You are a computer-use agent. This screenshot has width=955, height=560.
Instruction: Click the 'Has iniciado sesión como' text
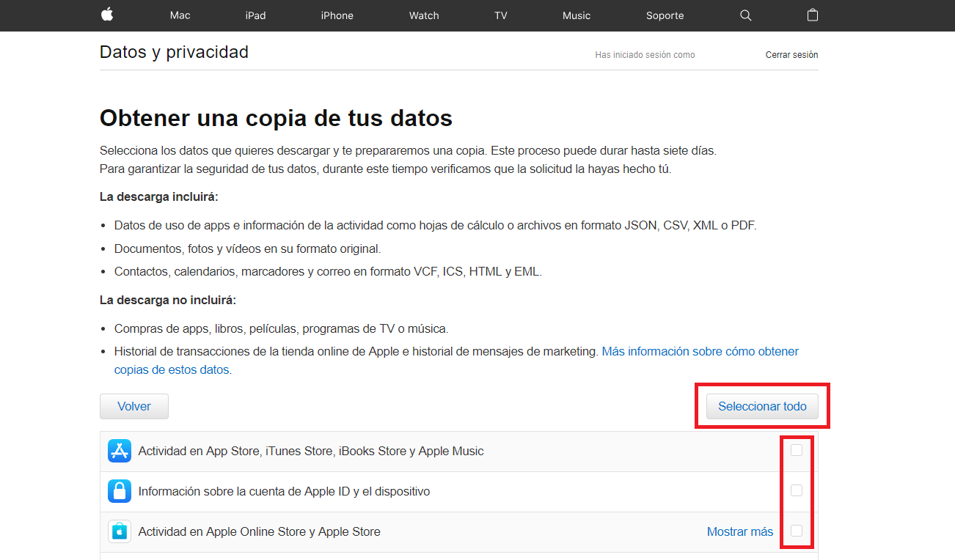pyautogui.click(x=645, y=55)
